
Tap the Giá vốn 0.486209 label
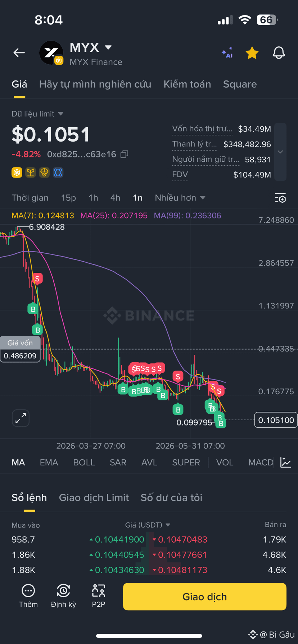coord(20,349)
